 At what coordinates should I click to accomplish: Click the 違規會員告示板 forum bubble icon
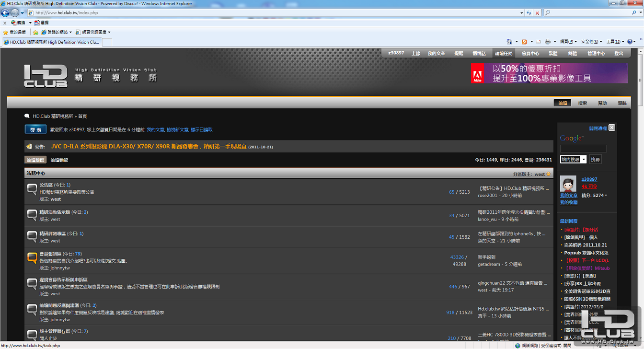pos(32,283)
